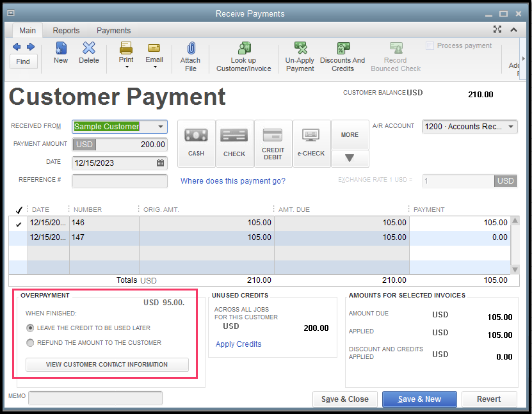Click the NUMBER column header
Image resolution: width=532 pixels, height=414 pixels.
(88, 209)
